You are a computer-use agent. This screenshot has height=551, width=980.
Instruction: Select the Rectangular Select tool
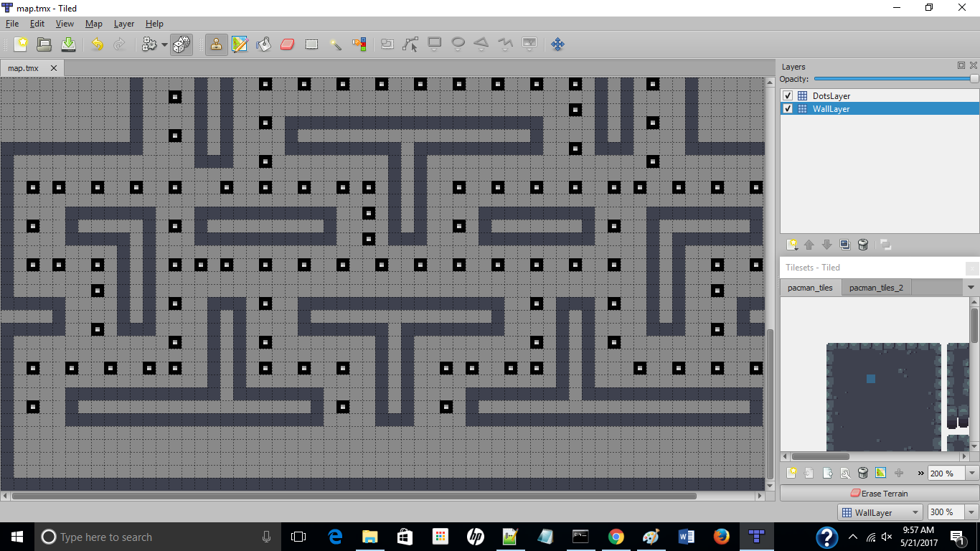311,44
